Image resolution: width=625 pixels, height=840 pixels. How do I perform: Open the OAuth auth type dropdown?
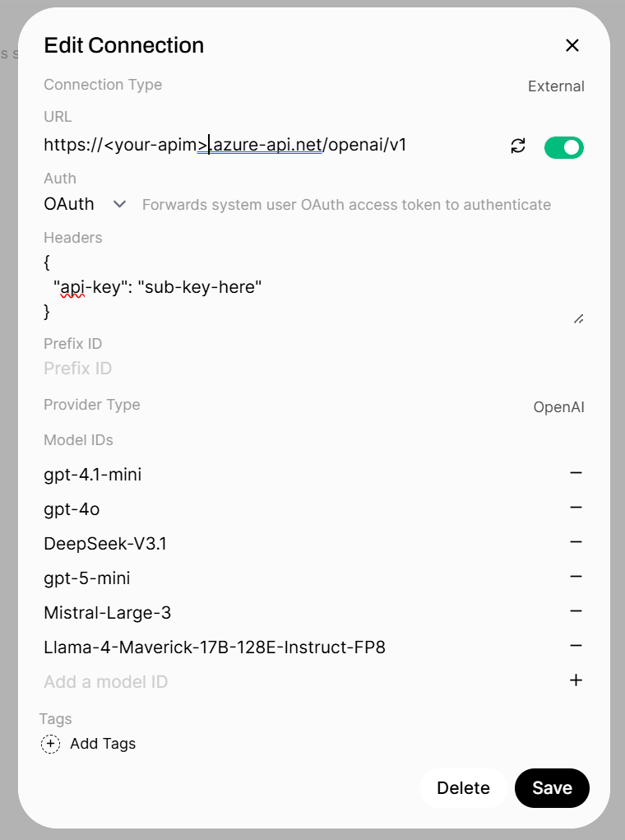[85, 204]
